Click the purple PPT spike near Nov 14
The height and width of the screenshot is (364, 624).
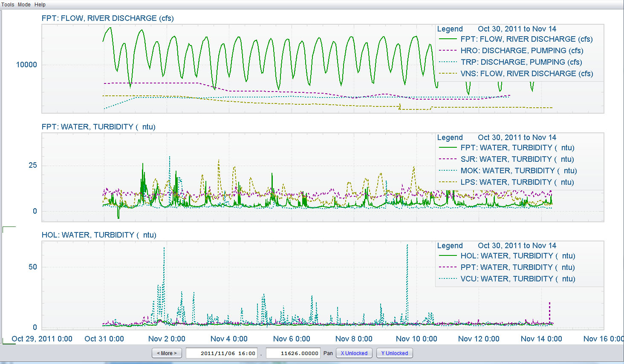[x=550, y=312]
